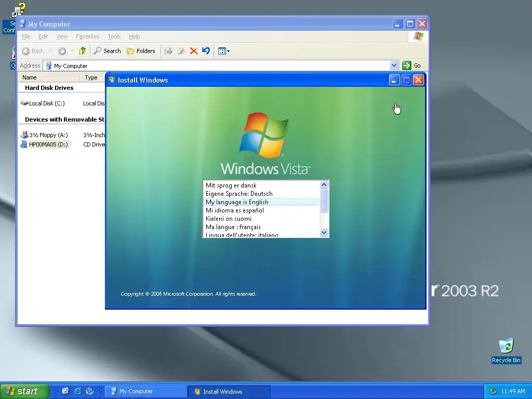Sort by the Name column header
The height and width of the screenshot is (399, 532).
point(49,77)
